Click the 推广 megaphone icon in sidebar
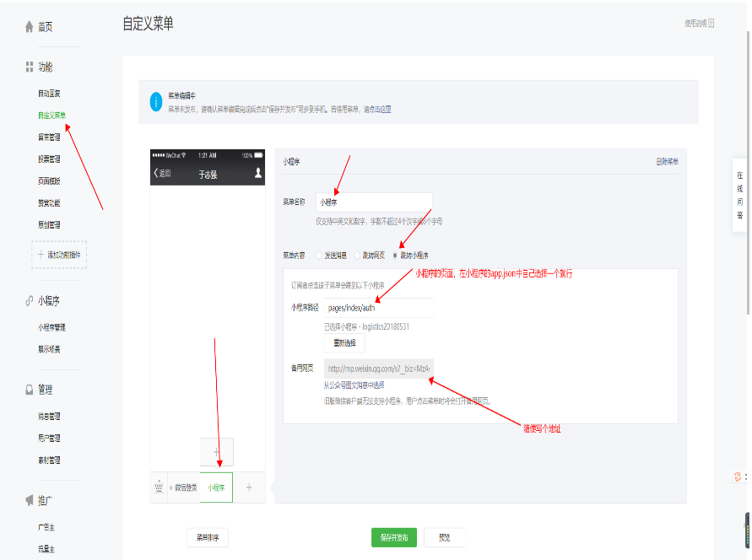The width and height of the screenshot is (752, 560). [30, 501]
